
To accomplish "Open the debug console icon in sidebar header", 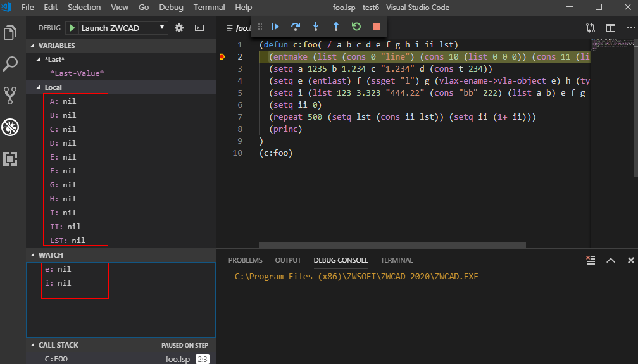I will (x=199, y=28).
